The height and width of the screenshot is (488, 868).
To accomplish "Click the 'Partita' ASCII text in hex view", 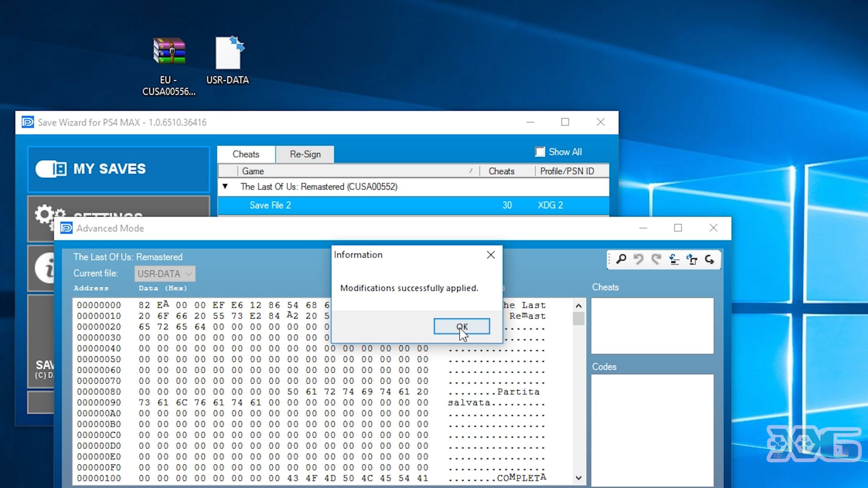I will (x=518, y=392).
